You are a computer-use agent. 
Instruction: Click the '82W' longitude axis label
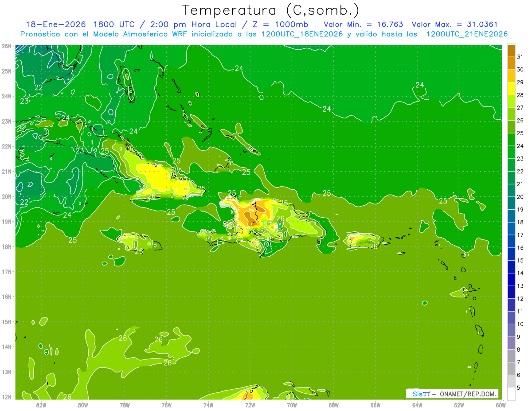tap(41, 405)
